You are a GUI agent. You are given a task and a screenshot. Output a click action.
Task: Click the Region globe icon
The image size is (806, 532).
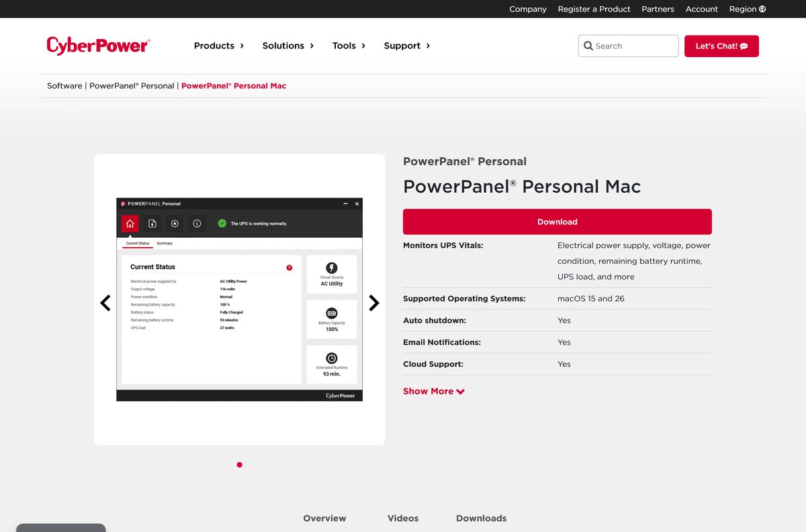pyautogui.click(x=762, y=9)
